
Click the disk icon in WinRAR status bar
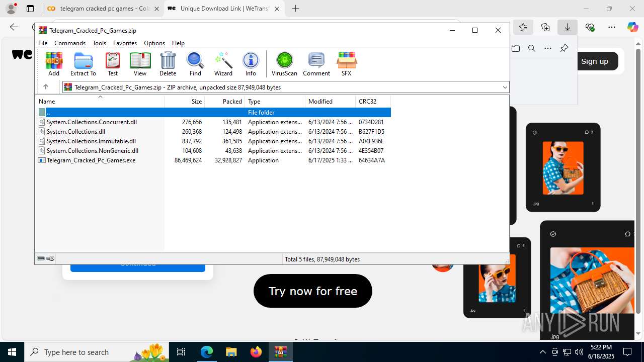(x=41, y=258)
